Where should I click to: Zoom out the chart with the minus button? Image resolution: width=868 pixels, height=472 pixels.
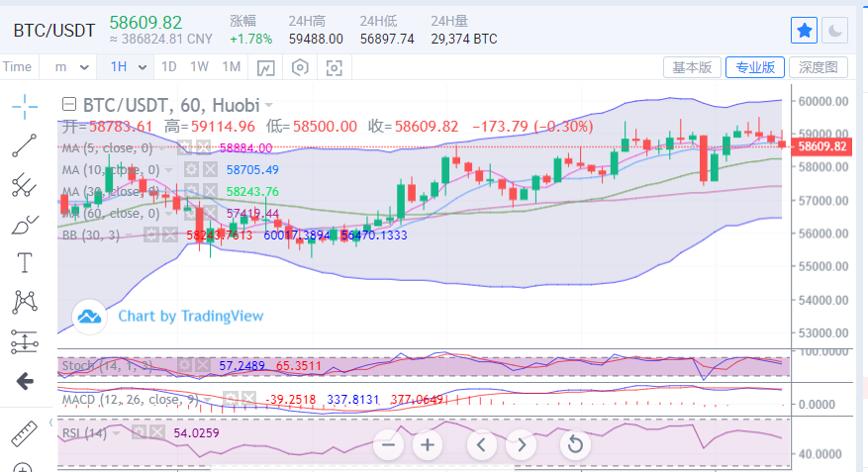point(389,444)
